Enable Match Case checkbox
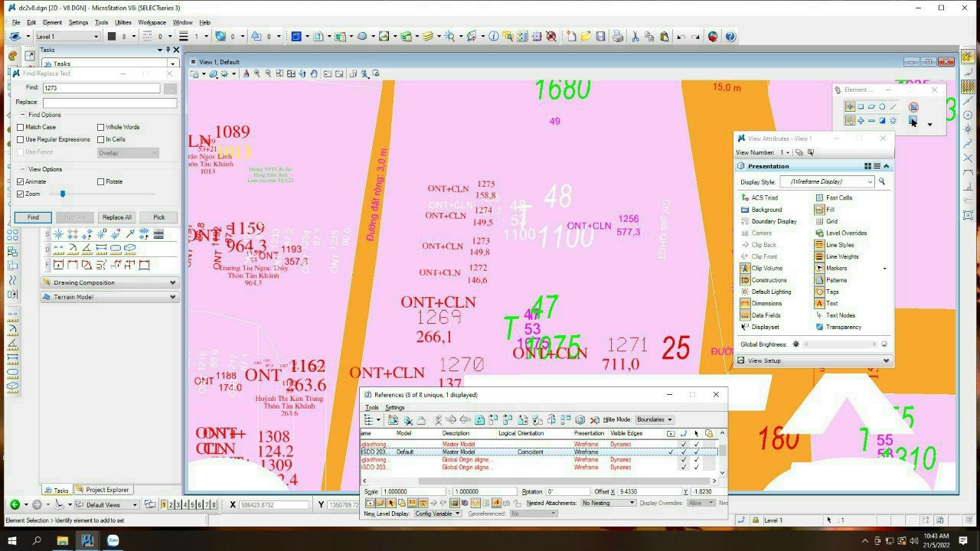 point(21,127)
